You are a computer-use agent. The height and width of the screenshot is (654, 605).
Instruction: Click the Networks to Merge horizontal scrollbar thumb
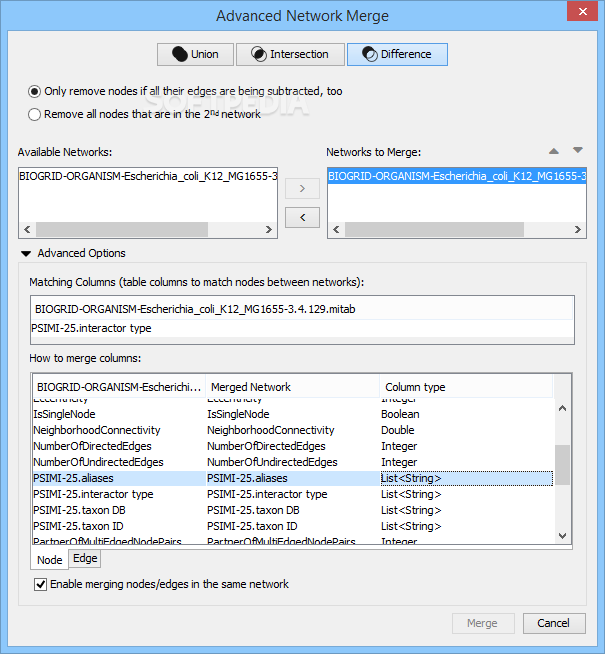[434, 229]
